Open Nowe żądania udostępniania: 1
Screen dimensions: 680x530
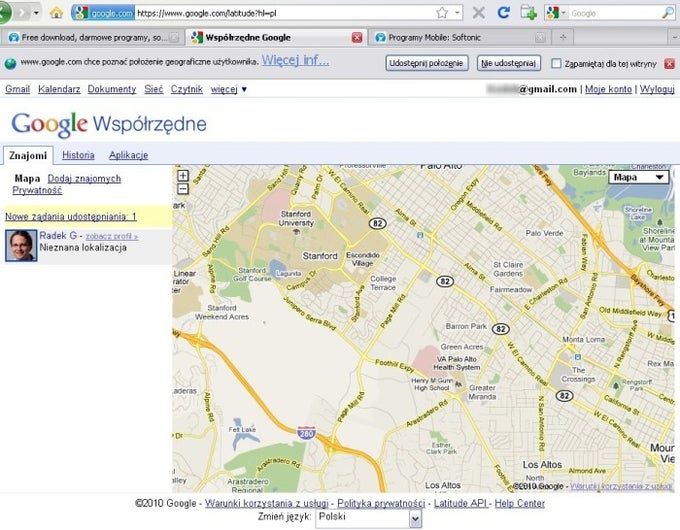point(71,216)
